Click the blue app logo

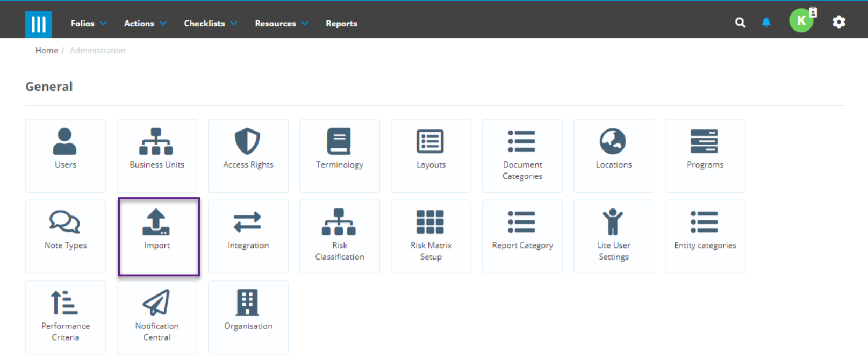[39, 24]
